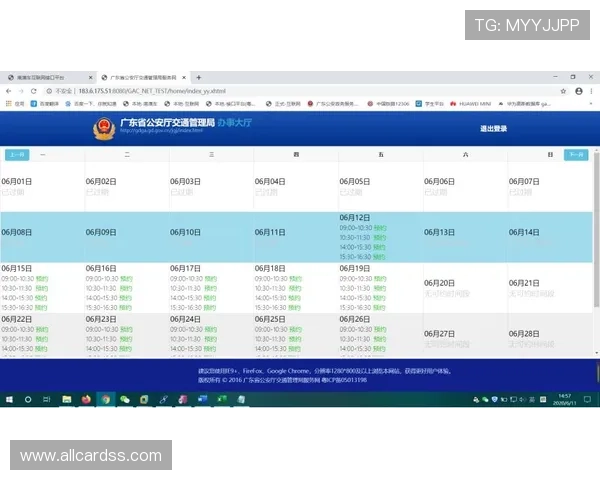Viewport: 600px width, 480px height.
Task: Book 09:00-10:30 slot on 06月12日
Action: point(380,228)
